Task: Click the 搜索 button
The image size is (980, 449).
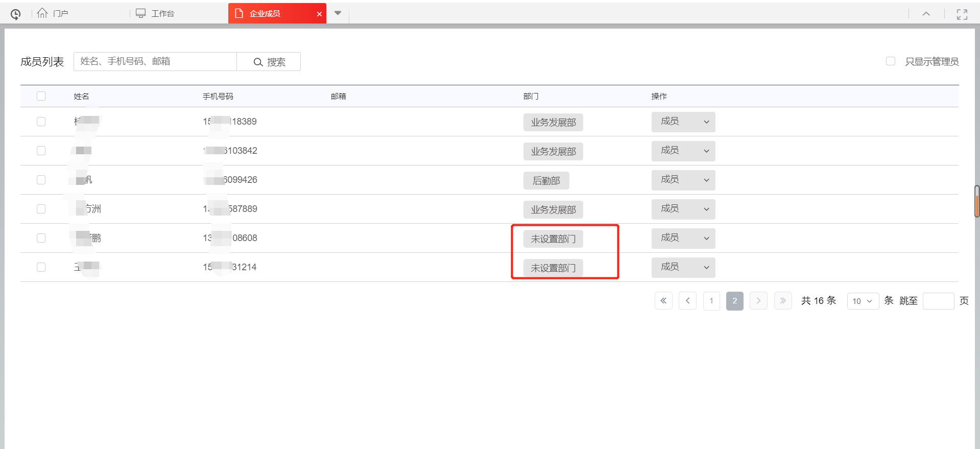Action: 269,62
